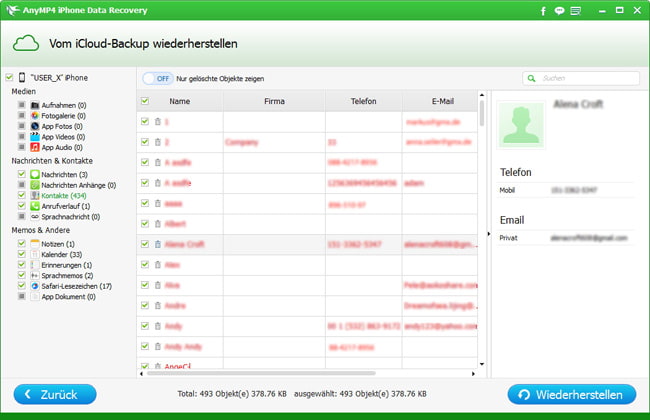Image resolution: width=650 pixels, height=420 pixels.
Task: Select the Sprachnachricht voicemail icon
Action: point(35,216)
